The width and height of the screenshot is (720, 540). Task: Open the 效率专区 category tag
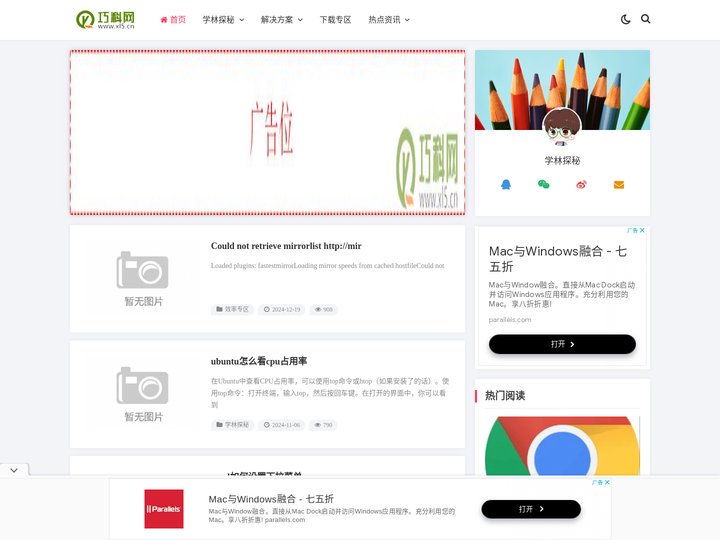(x=232, y=309)
